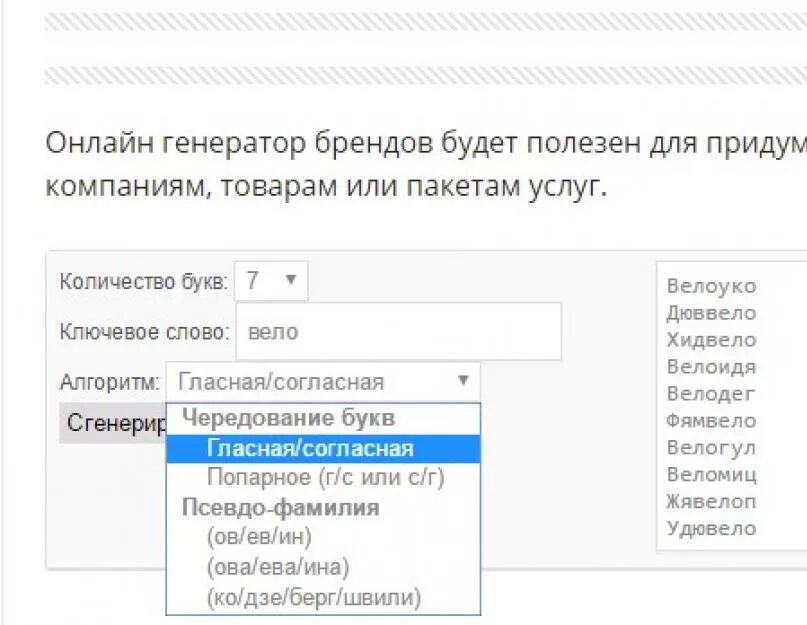Viewport: 807px width, 625px height.
Task: Select the result Веломиц
Action: click(711, 475)
